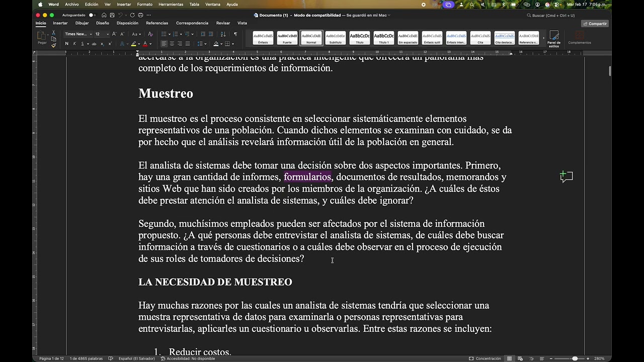This screenshot has width=644, height=362.
Task: Toggle strikethrough ab formatting
Action: tap(94, 44)
